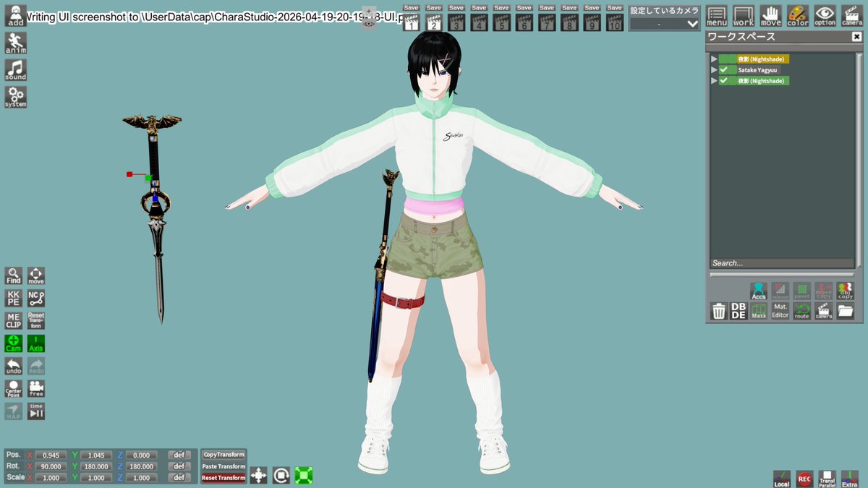Click the free camera icon

36,389
